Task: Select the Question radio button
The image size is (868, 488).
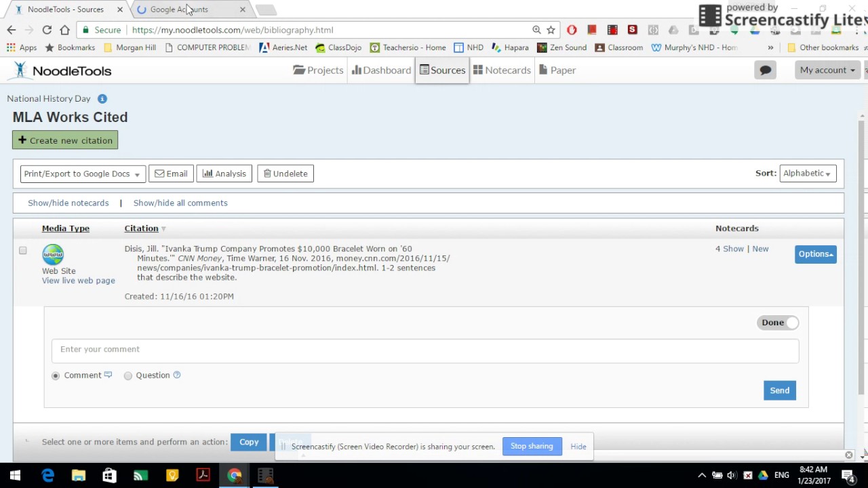Action: [128, 375]
